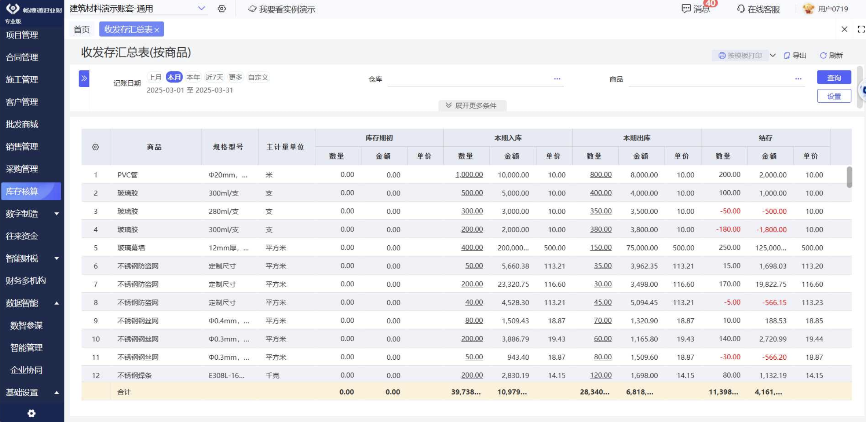
Task: Click the fullscreen expand icon
Action: pyautogui.click(x=861, y=29)
